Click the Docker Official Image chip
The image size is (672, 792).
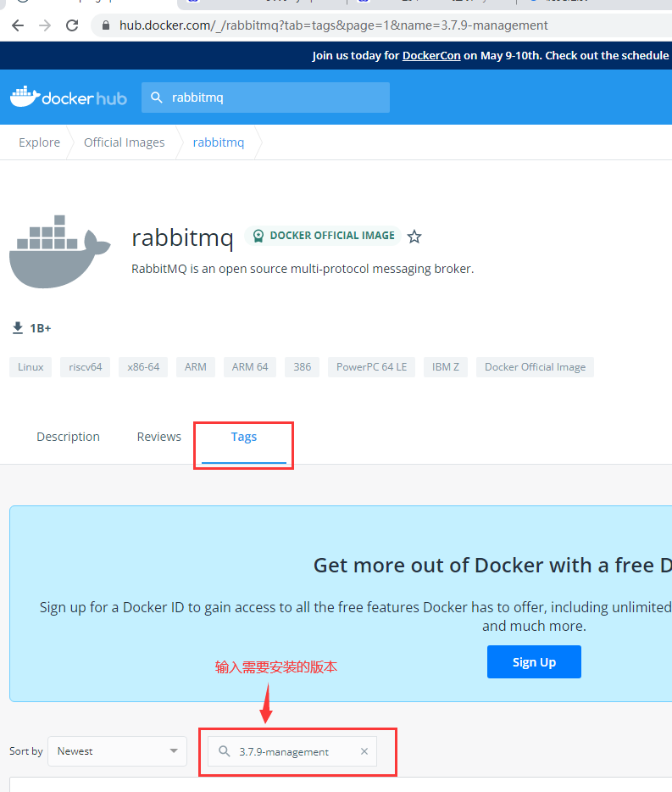tap(536, 366)
